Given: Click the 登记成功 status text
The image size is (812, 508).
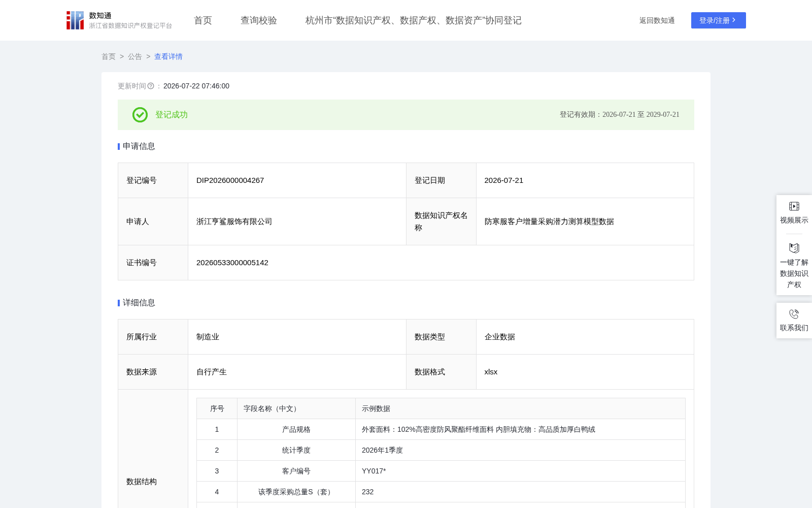Looking at the screenshot, I should (x=172, y=115).
